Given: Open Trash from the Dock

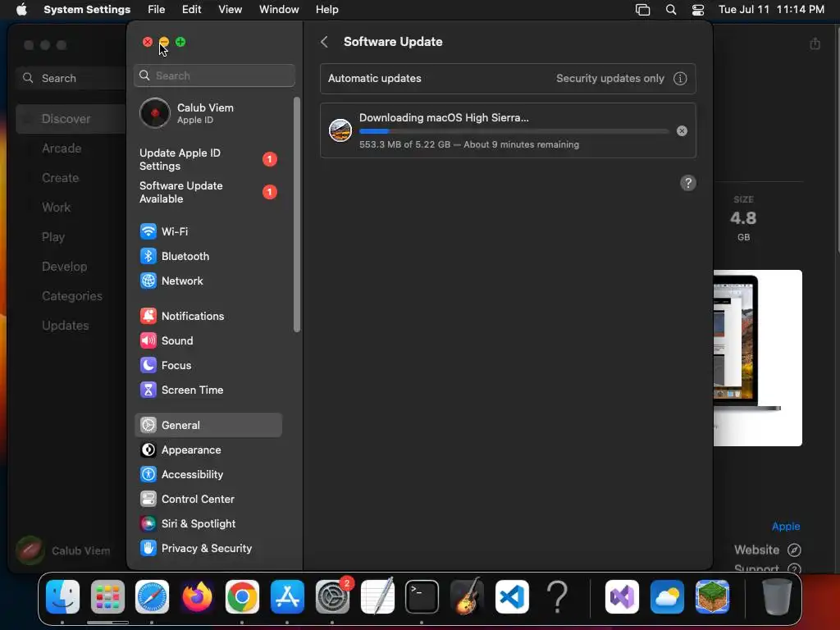Looking at the screenshot, I should pos(777,597).
